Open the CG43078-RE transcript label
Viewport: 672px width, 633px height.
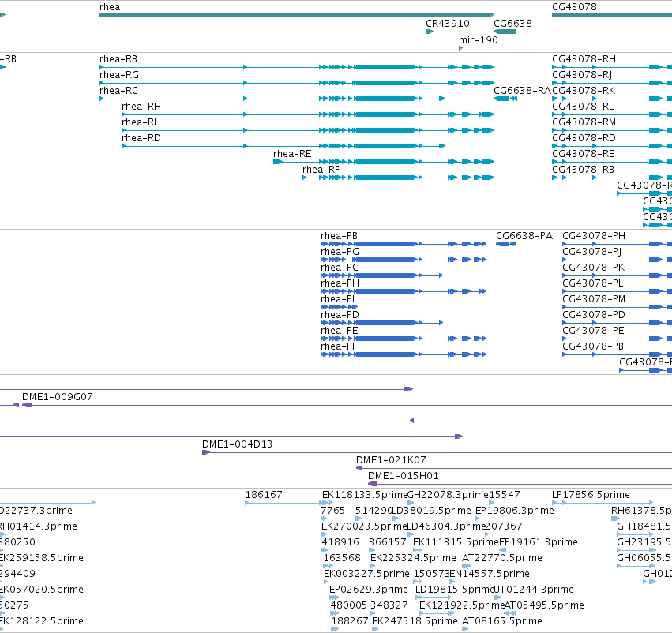pos(584,154)
